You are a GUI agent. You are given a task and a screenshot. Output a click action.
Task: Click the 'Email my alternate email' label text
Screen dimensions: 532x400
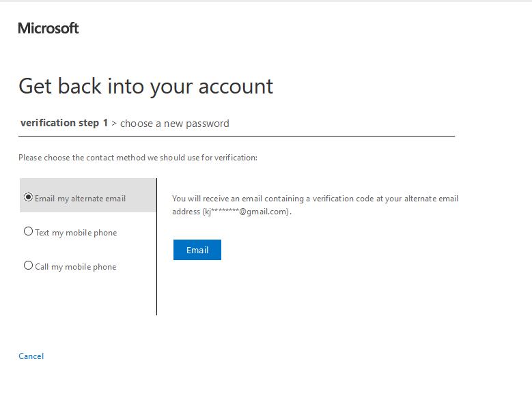pos(80,199)
